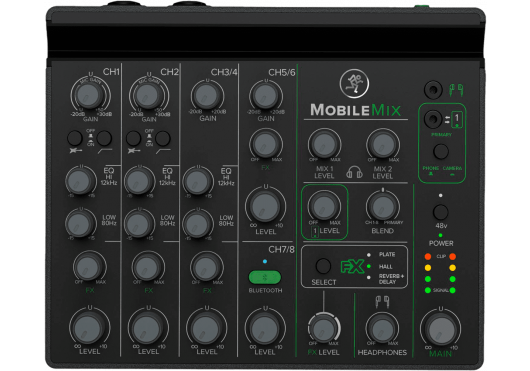Screen dimensions: 530x371
Task: Click the CH1 low-cut slope icon
Action: pyautogui.click(x=105, y=150)
